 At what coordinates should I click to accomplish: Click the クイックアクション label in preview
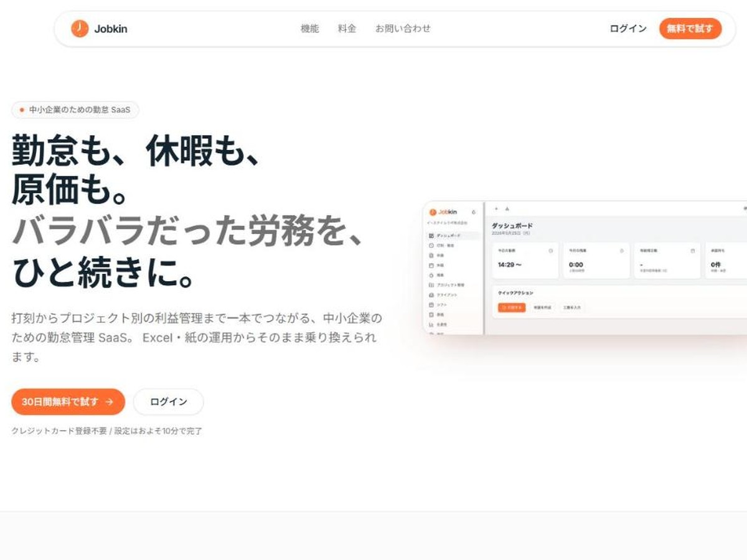515,292
